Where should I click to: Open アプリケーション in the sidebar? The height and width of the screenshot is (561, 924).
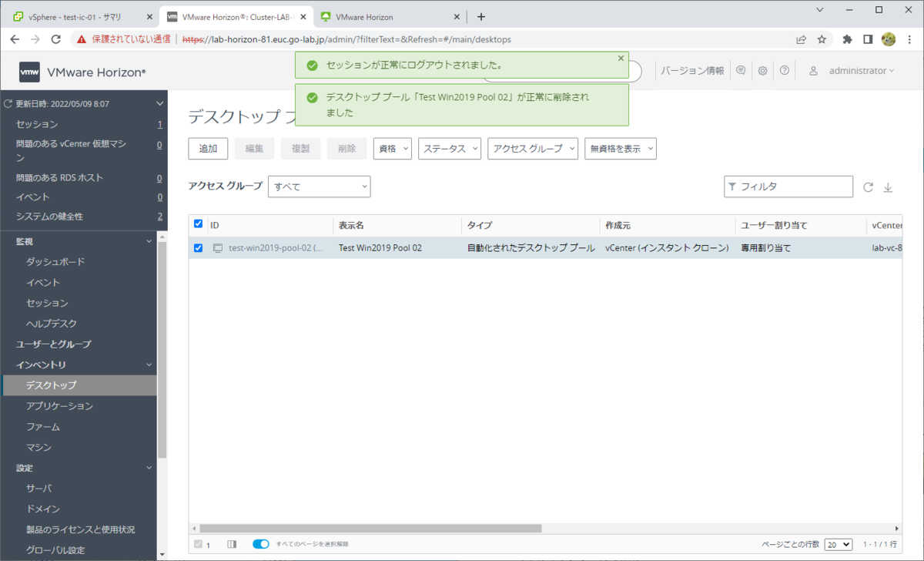point(59,406)
